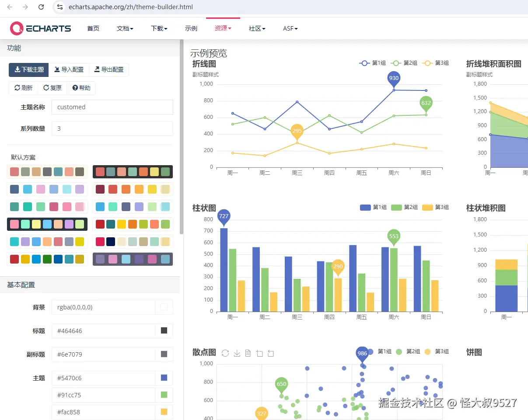Toggle 第1组 series in 散点图 legend
This screenshot has width=528, height=420.
coord(379,351)
